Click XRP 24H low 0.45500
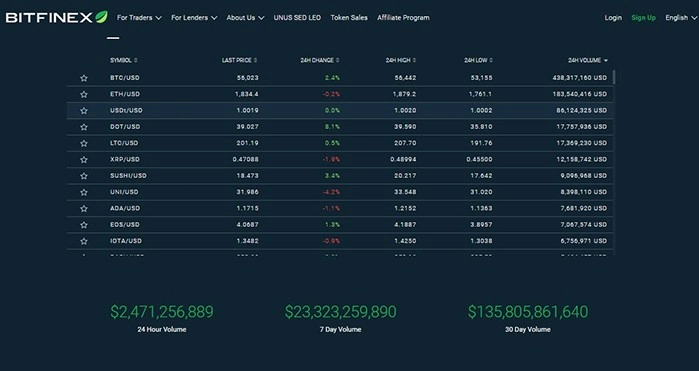The height and width of the screenshot is (371, 699). click(x=479, y=159)
